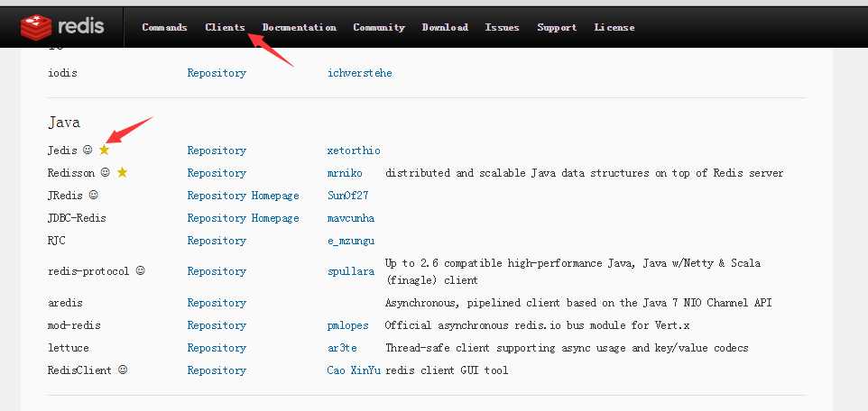Screen dimensions: 868x411
Task: Open the Repository link for Jedis
Action: (x=217, y=151)
